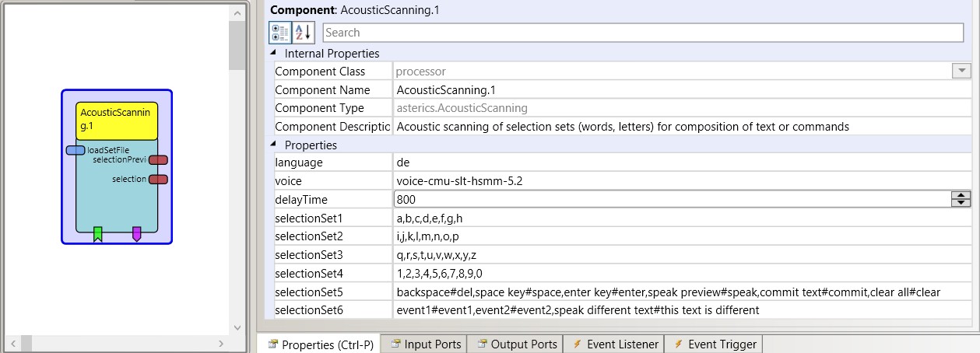Viewport: 980px width, 353px height.
Task: Select the Component Name label
Action: pyautogui.click(x=322, y=90)
